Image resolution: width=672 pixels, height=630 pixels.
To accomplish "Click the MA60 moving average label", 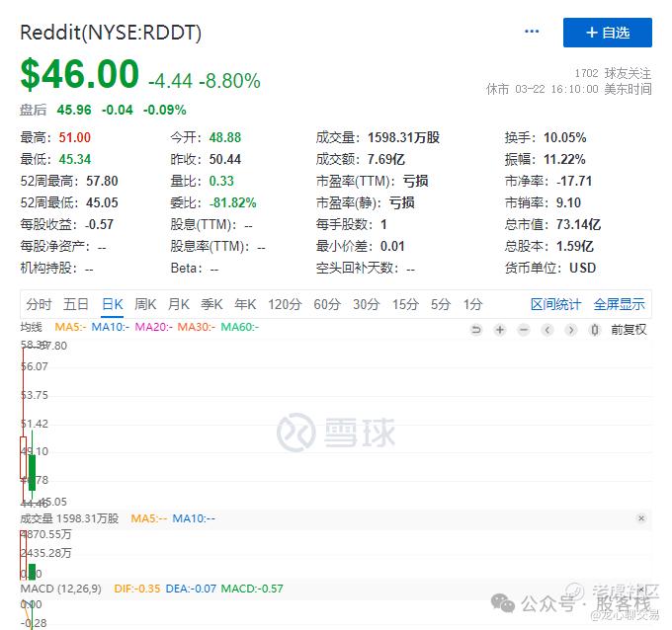I will [x=239, y=327].
